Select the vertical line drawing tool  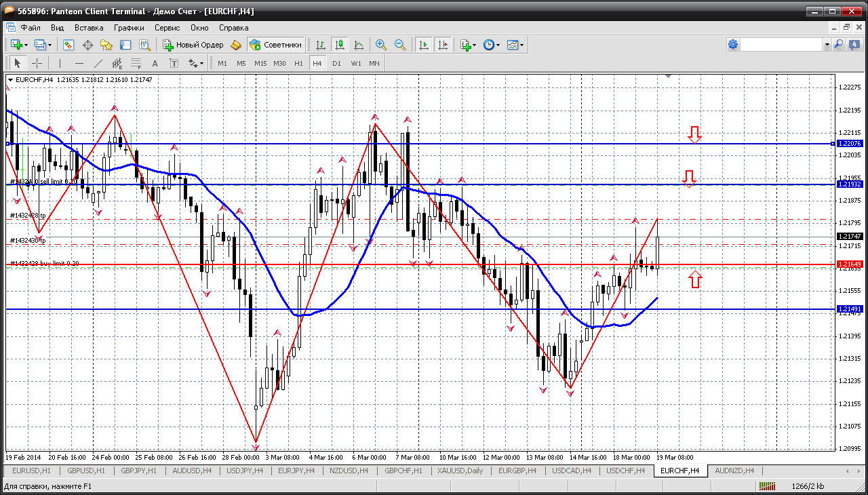click(x=60, y=63)
